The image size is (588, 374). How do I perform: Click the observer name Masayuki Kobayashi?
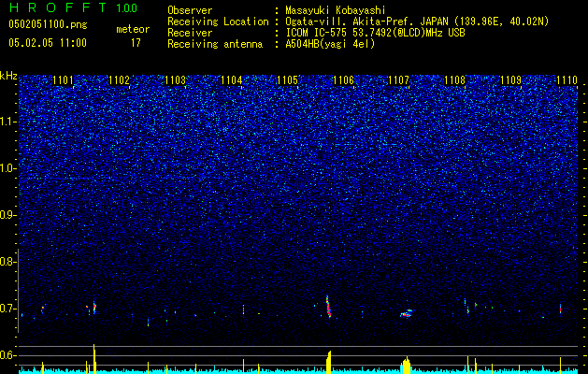pyautogui.click(x=336, y=11)
